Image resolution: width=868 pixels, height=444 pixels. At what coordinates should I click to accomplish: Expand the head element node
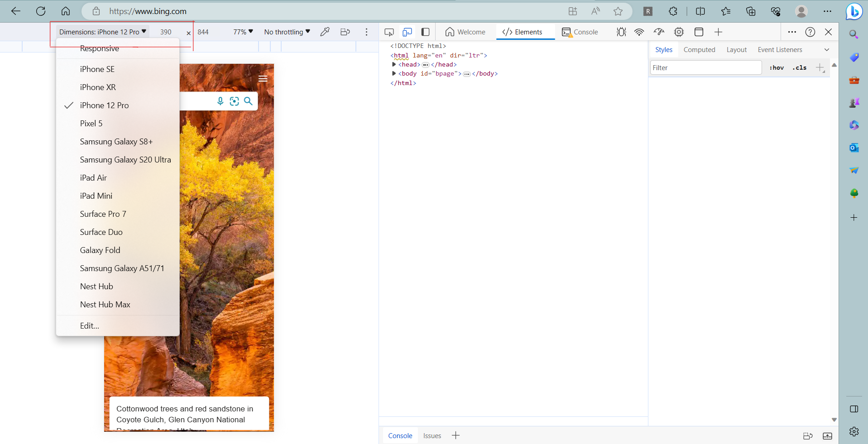coord(394,65)
